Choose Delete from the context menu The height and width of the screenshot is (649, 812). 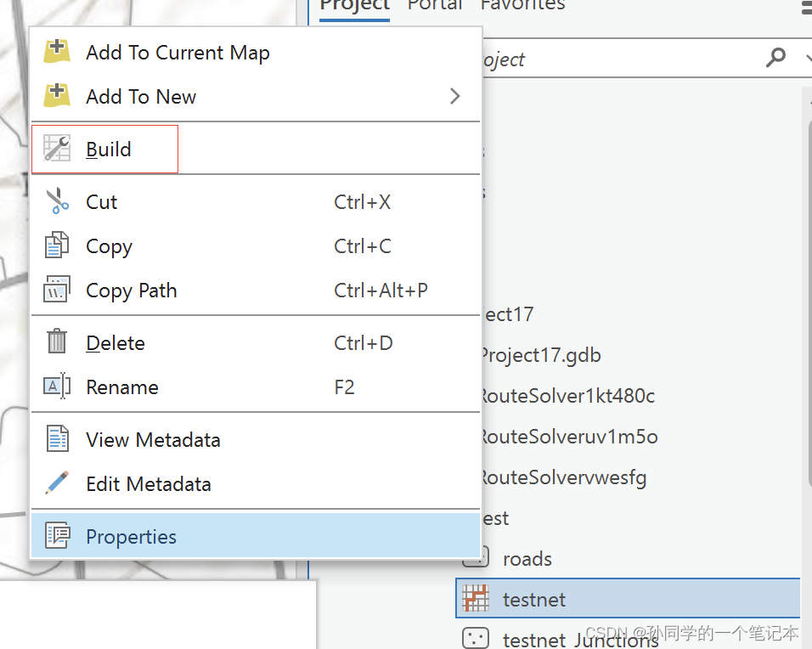(256, 343)
